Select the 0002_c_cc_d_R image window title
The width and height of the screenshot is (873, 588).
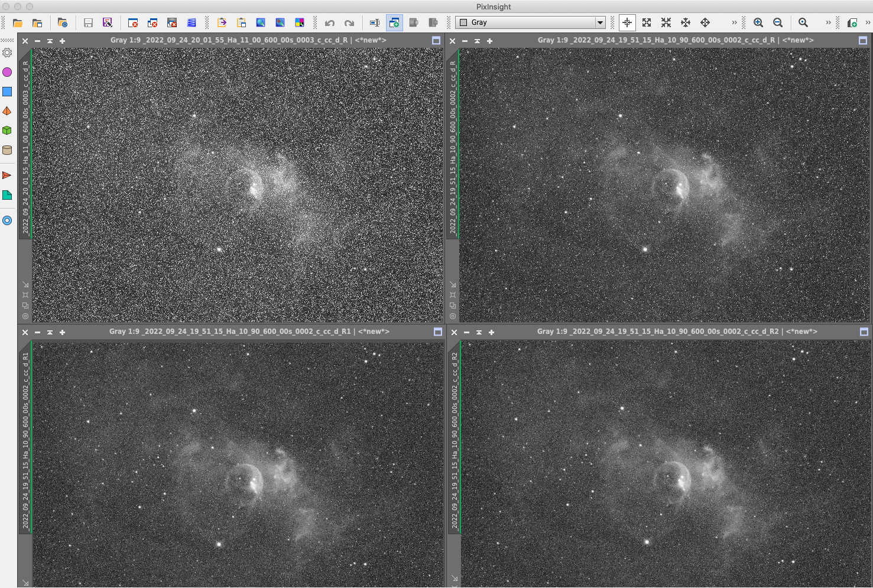coord(676,40)
